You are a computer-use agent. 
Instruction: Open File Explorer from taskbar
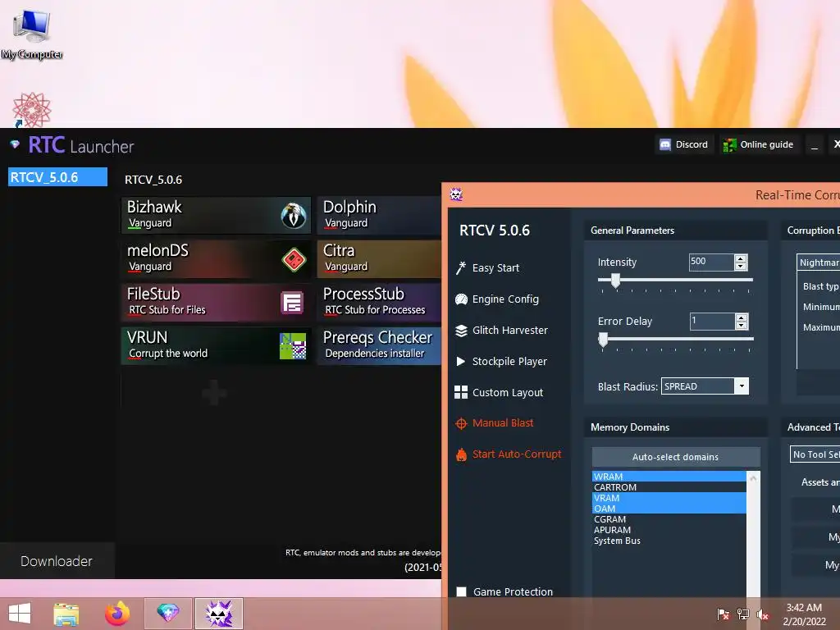pyautogui.click(x=66, y=614)
